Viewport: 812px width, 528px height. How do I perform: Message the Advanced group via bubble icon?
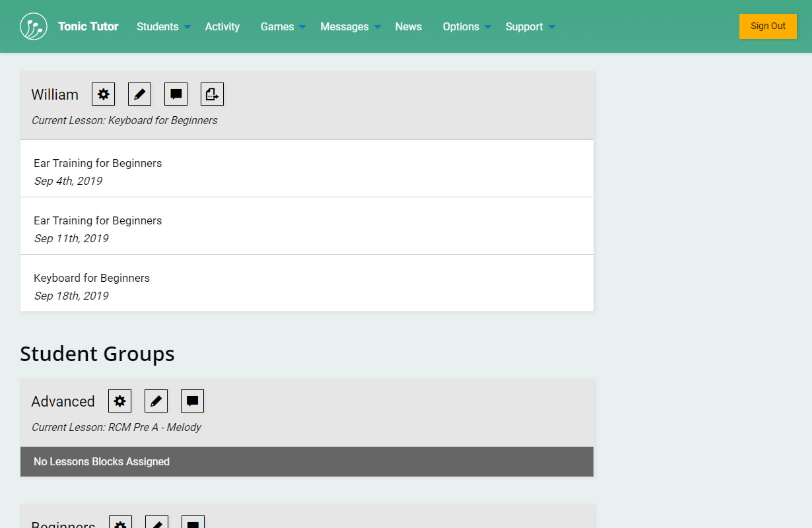192,401
